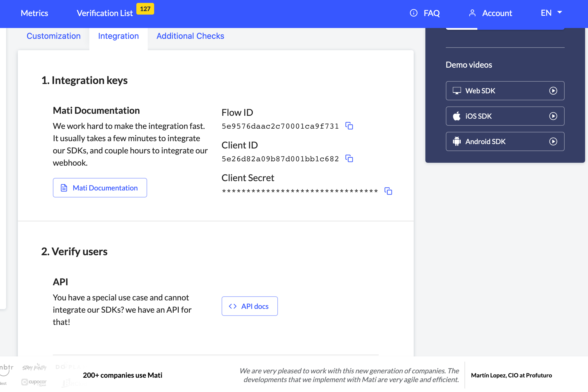
Task: Click the Apple logo on iOS SDK
Action: click(457, 116)
